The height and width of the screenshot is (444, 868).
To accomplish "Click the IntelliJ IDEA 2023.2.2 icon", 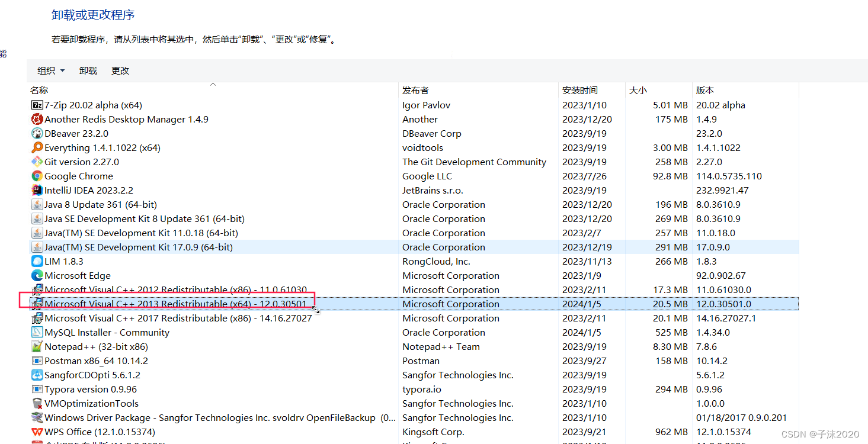I will [x=37, y=190].
